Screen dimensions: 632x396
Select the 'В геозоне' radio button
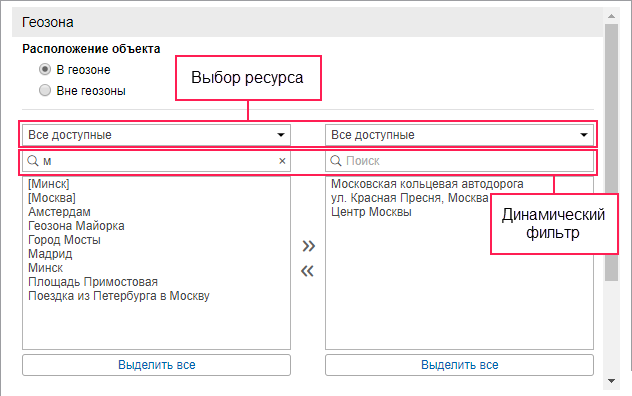point(45,69)
